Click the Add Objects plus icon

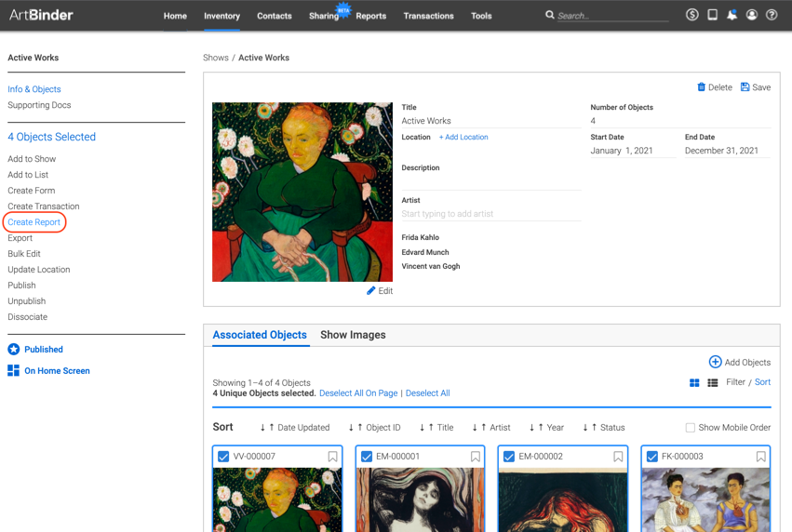pos(716,362)
